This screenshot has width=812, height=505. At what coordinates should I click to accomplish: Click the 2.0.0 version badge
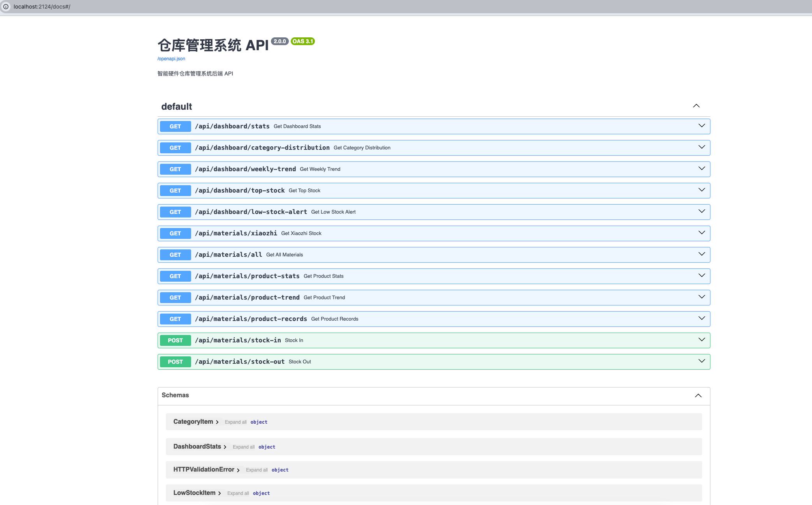(279, 41)
